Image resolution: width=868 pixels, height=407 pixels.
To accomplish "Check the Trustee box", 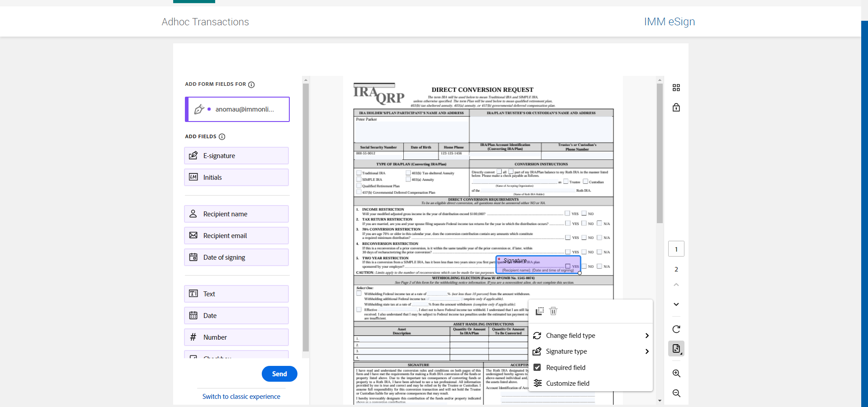I will 566,182.
